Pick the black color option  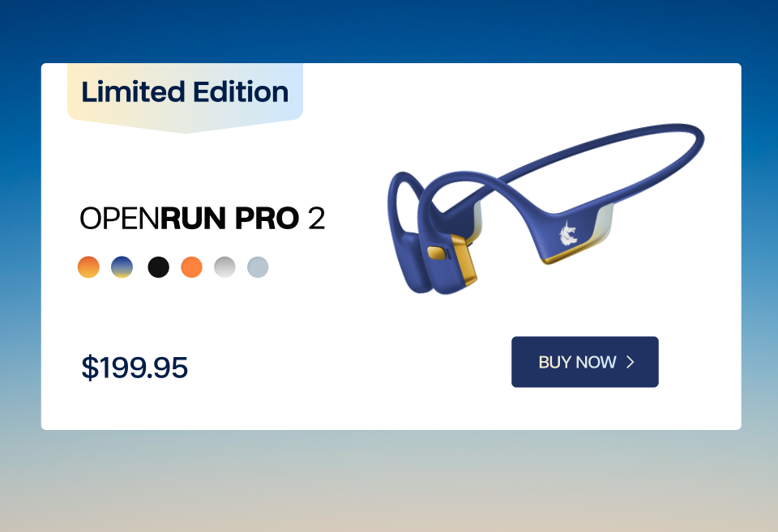click(158, 266)
